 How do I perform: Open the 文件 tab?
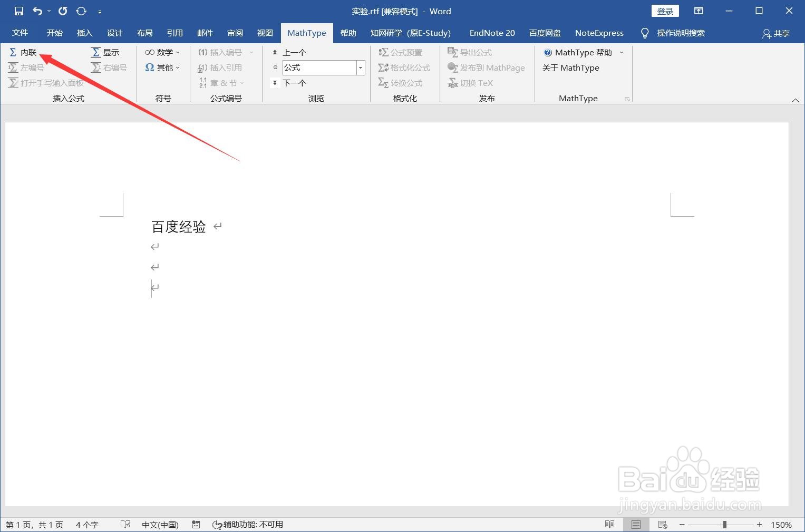(x=20, y=33)
